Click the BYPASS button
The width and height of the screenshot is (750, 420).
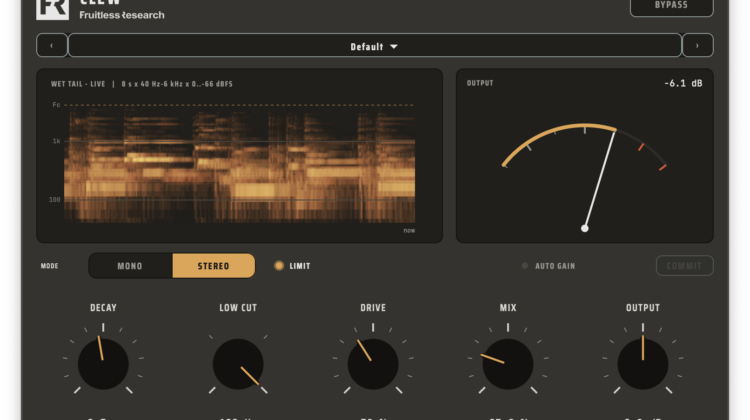pos(672,6)
